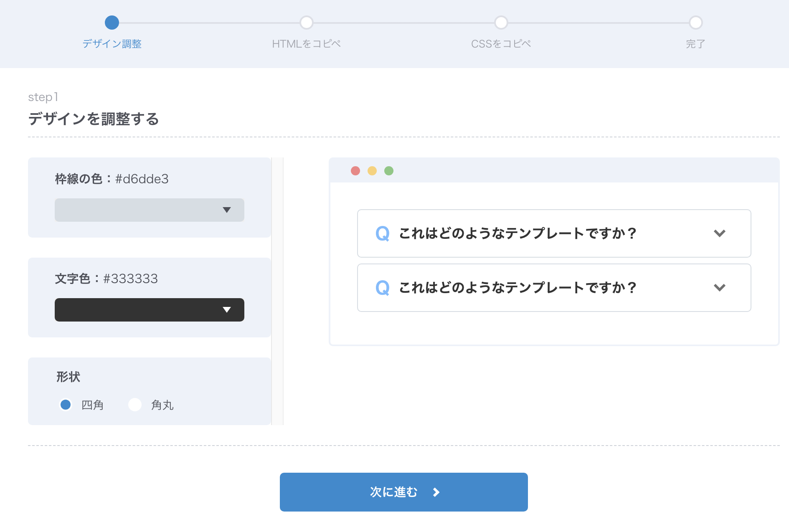The height and width of the screenshot is (532, 789).
Task: Click the dark 文字色 color swatch
Action: (x=138, y=310)
